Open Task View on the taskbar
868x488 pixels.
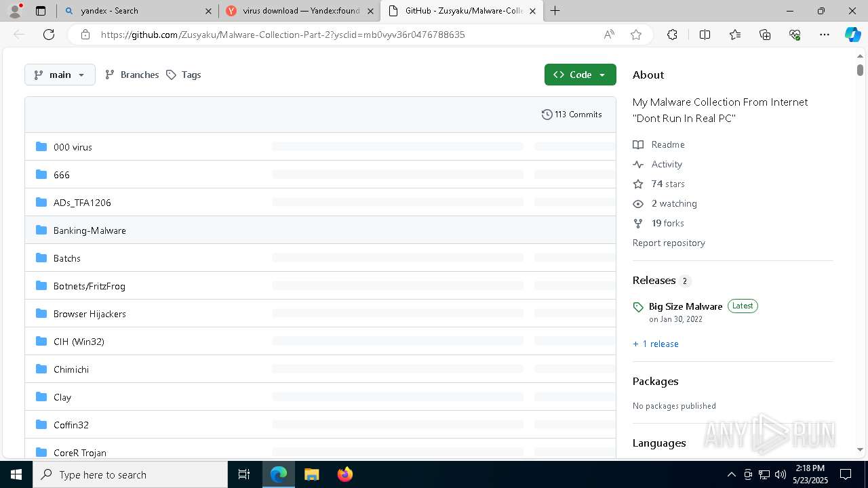[244, 474]
